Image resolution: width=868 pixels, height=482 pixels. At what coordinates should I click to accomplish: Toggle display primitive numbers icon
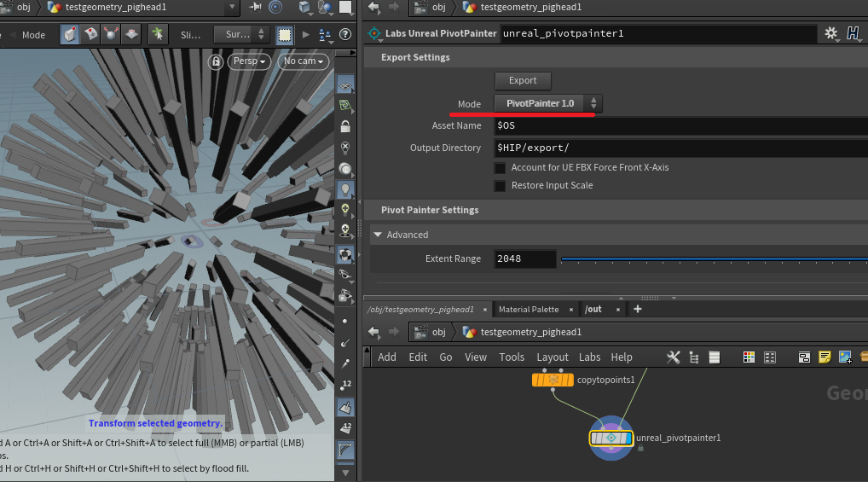(x=345, y=428)
